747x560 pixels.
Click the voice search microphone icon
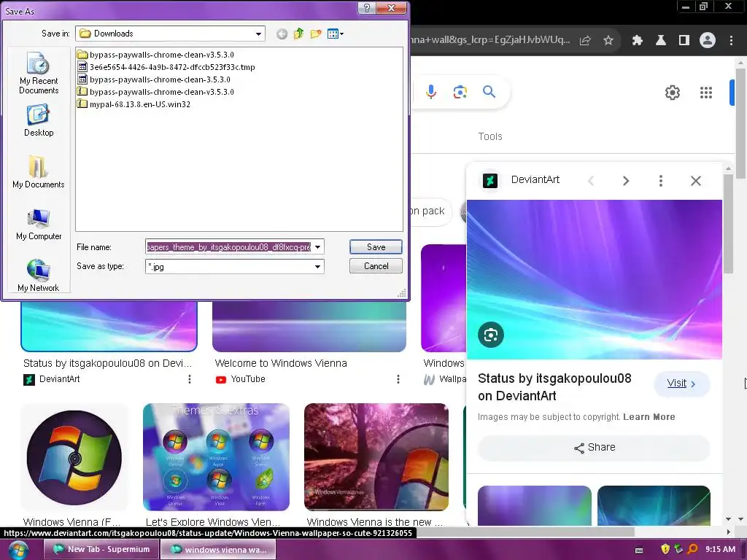pos(430,91)
